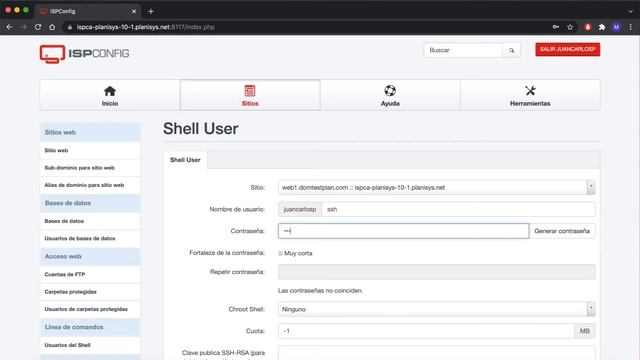Open Bases de datos sidebar entry
The width and height of the screenshot is (640, 360).
tap(90, 221)
